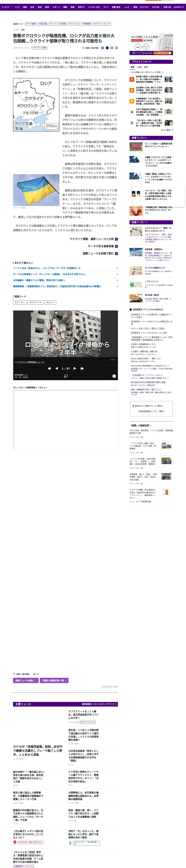Click #箱根駅伝トークバトル tag
This screenshot has height=868, width=186.
pos(24,866)
